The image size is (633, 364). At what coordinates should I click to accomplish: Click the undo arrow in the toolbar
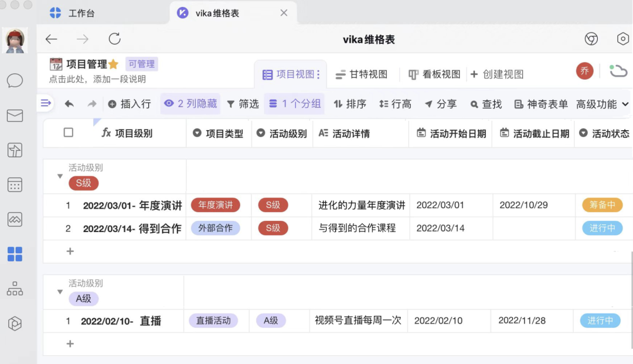click(x=69, y=104)
